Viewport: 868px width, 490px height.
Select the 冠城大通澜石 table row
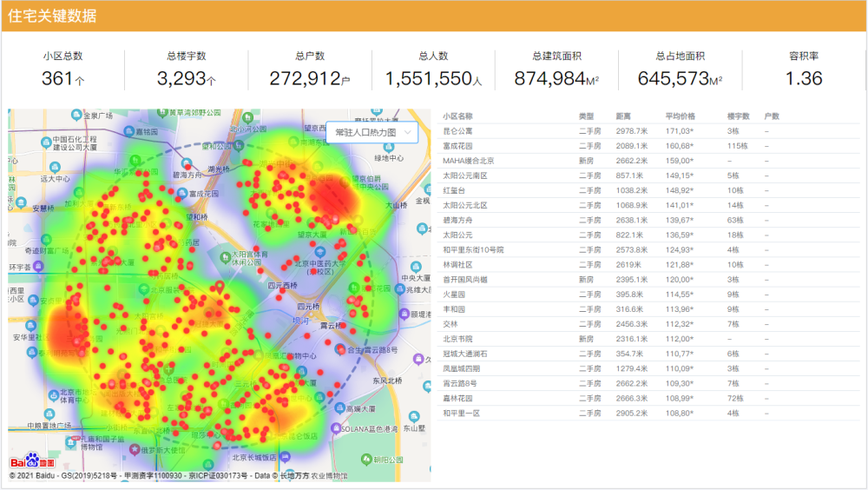pos(648,354)
